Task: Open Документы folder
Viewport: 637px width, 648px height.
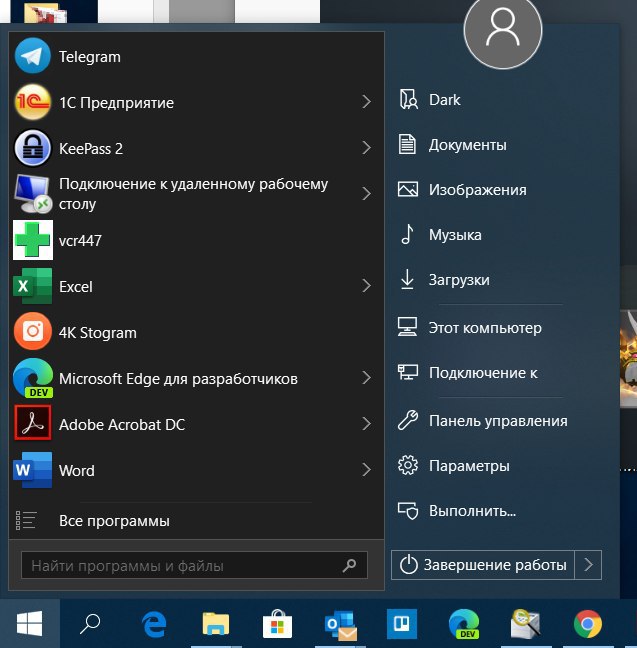Action: click(452, 145)
